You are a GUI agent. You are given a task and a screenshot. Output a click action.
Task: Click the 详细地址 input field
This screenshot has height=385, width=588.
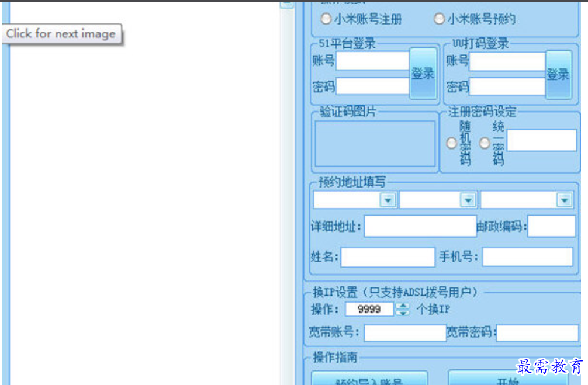[420, 226]
